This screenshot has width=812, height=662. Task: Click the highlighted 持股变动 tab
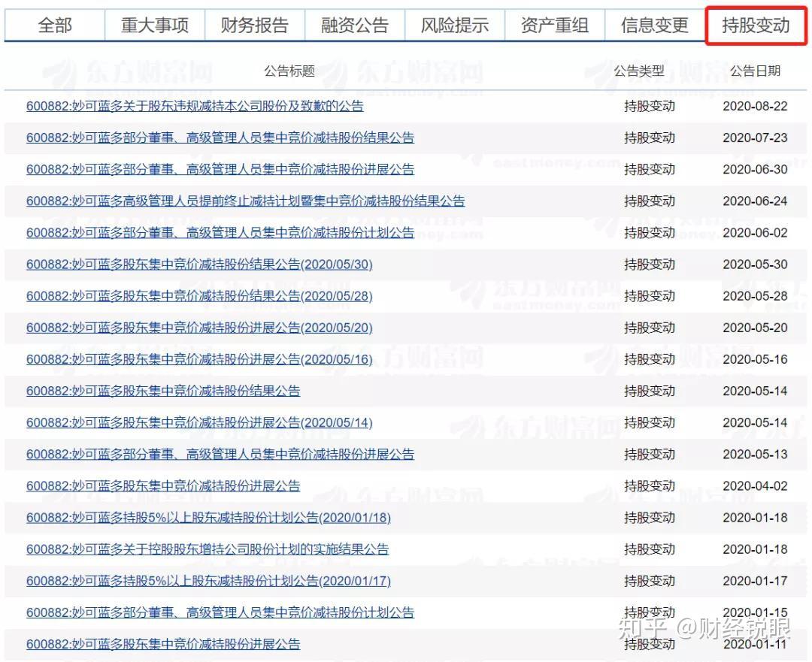tap(756, 26)
